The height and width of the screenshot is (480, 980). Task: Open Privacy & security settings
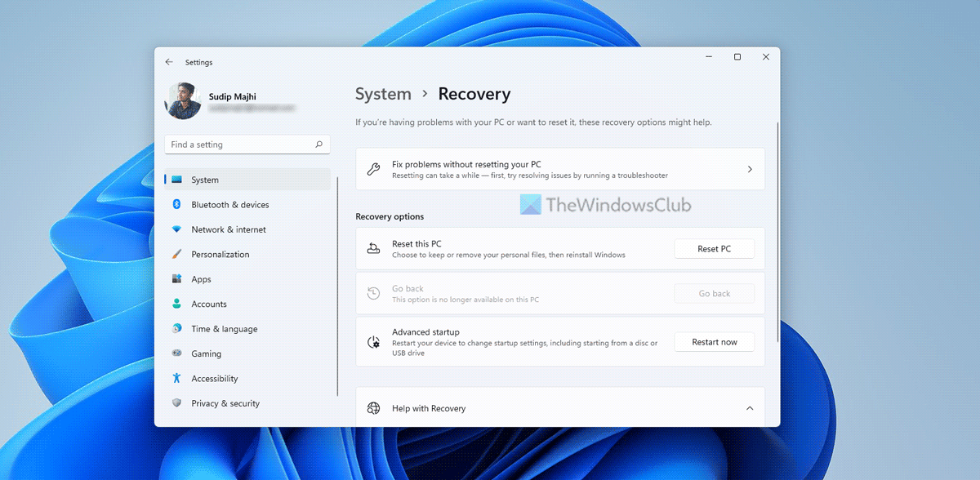pyautogui.click(x=225, y=403)
